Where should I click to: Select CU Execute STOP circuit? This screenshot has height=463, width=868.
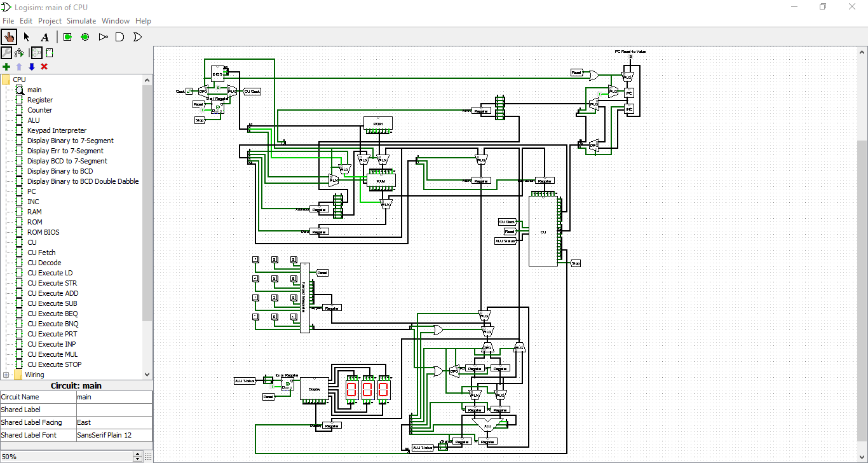(54, 364)
